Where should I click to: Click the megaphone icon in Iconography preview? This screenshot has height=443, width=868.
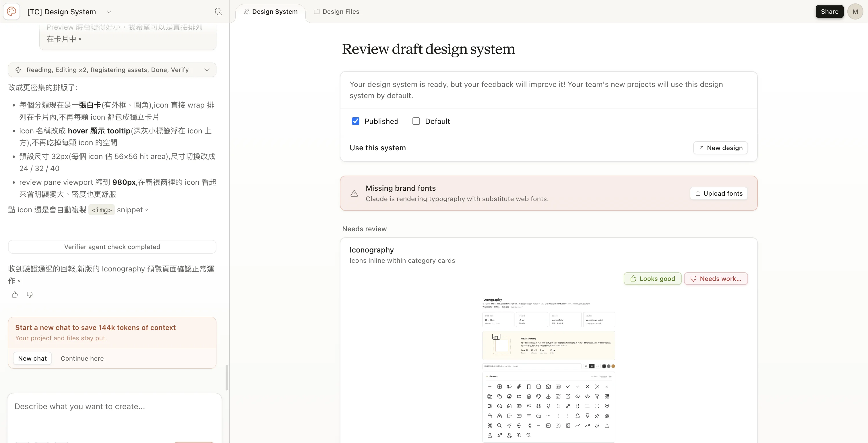[x=509, y=386]
